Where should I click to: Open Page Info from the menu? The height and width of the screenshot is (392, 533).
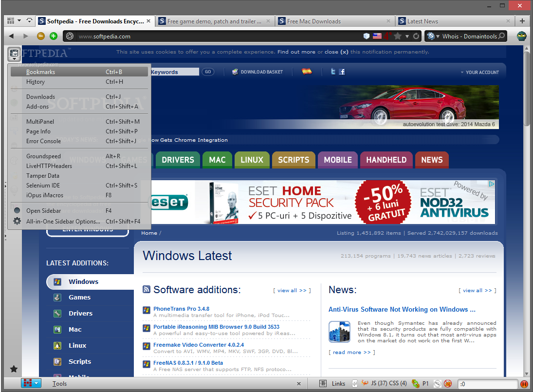click(79, 131)
